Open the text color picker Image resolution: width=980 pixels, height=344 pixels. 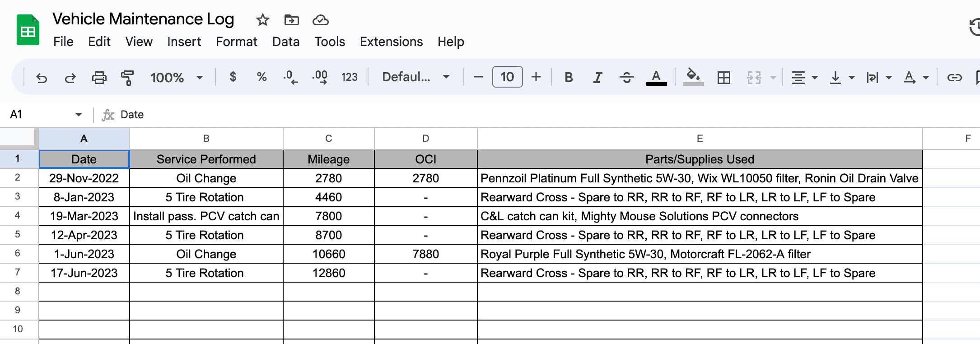[656, 78]
